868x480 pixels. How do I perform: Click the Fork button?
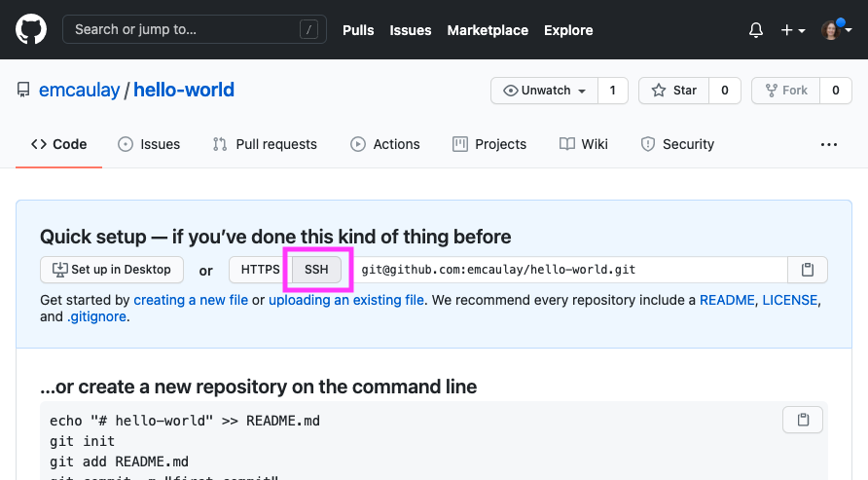click(x=786, y=91)
